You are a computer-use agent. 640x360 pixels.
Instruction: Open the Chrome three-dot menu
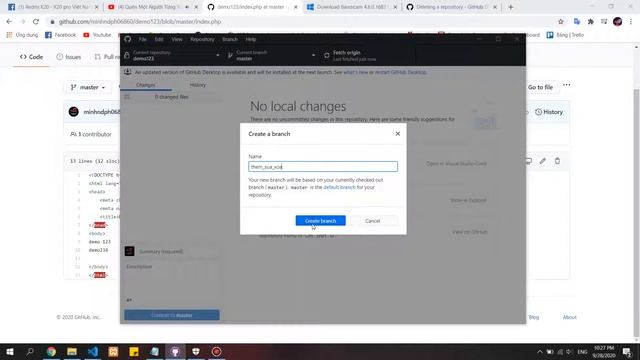(x=631, y=21)
